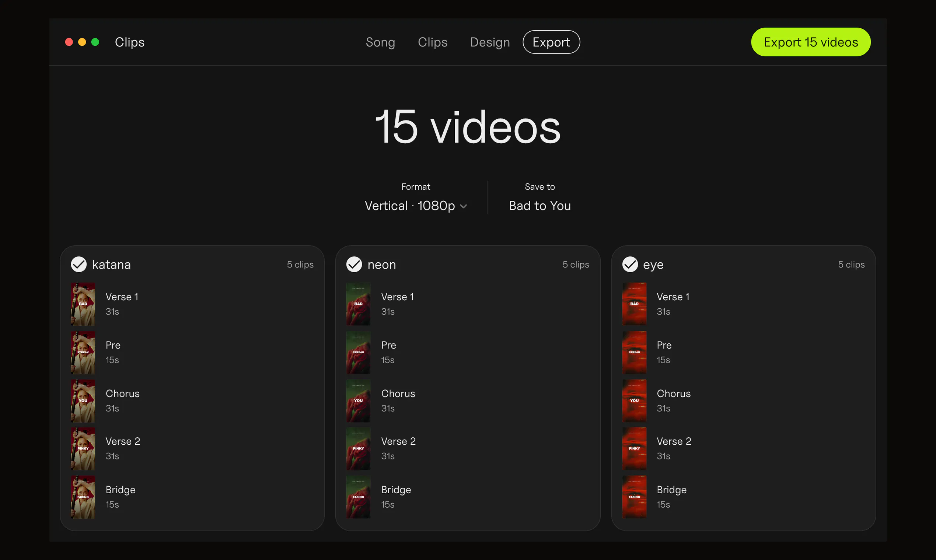Click the Verse 2 label in katana card
The width and height of the screenshot is (936, 560).
click(x=123, y=441)
